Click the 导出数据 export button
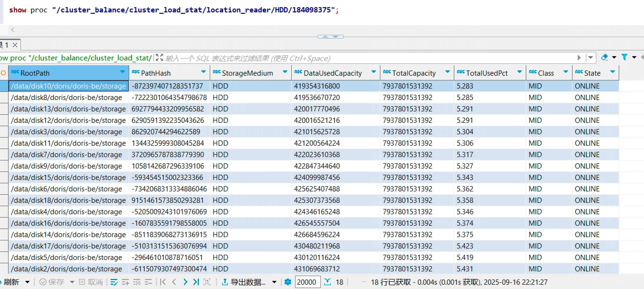 [243, 282]
